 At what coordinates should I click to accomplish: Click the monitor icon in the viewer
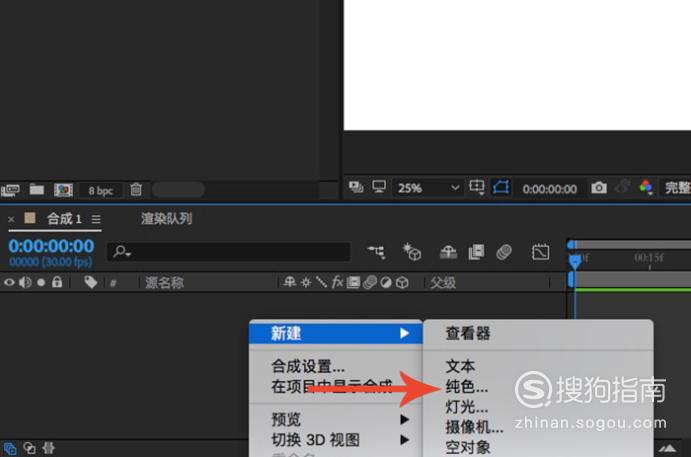click(x=379, y=187)
